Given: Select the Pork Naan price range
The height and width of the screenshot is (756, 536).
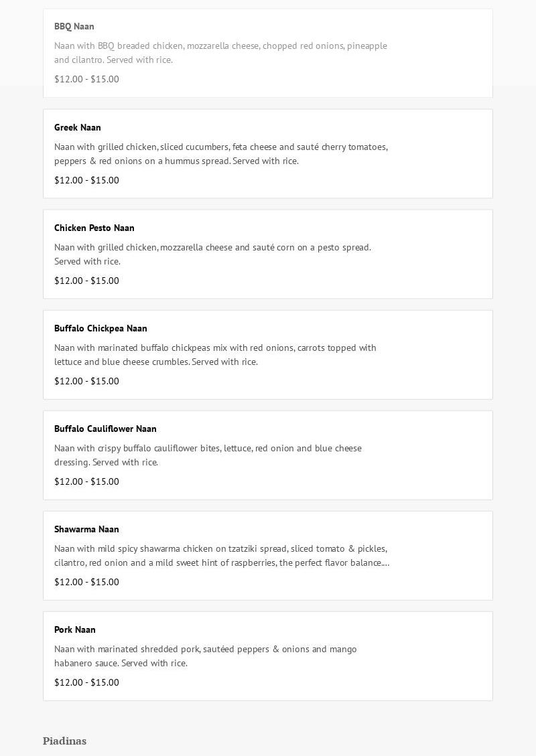Looking at the screenshot, I should 86,682.
